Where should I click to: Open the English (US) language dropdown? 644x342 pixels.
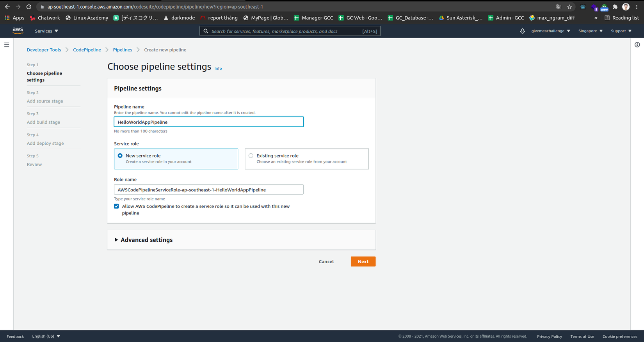point(46,336)
